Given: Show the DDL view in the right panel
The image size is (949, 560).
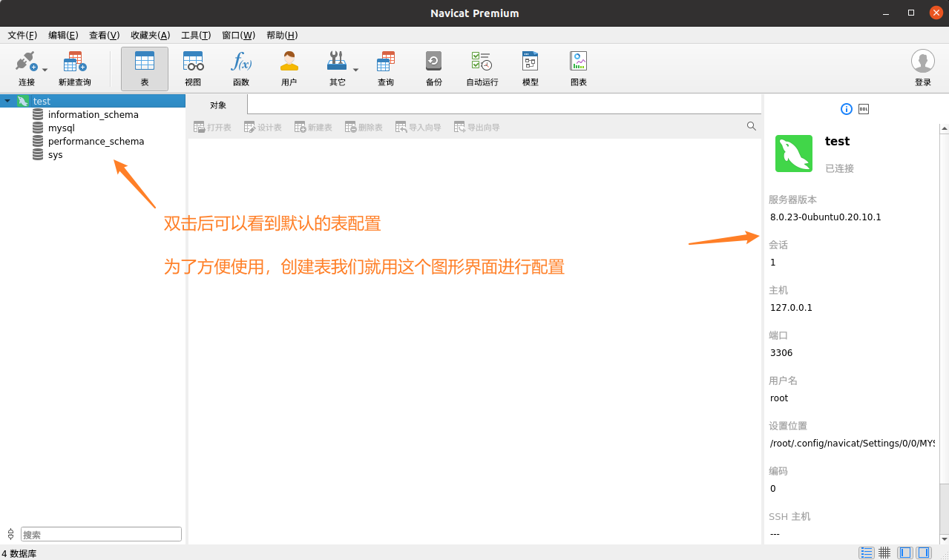Looking at the screenshot, I should pyautogui.click(x=863, y=109).
